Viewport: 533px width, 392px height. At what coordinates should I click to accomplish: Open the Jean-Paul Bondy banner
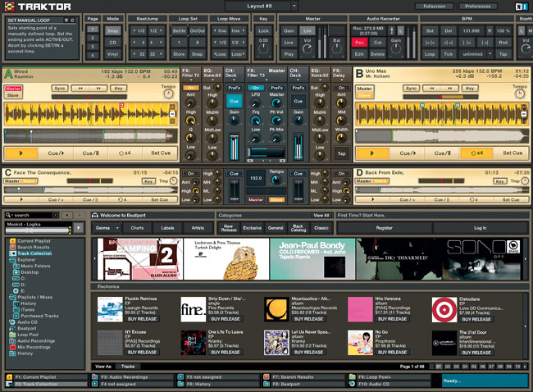click(x=312, y=259)
